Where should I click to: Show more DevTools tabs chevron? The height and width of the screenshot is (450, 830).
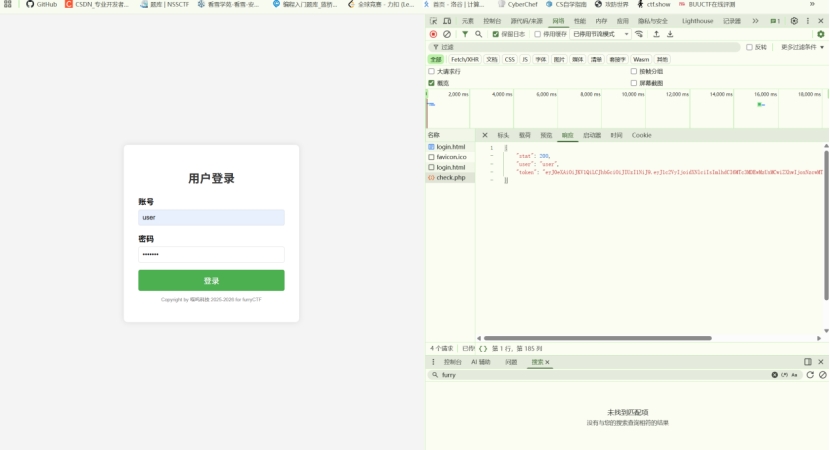click(x=755, y=20)
